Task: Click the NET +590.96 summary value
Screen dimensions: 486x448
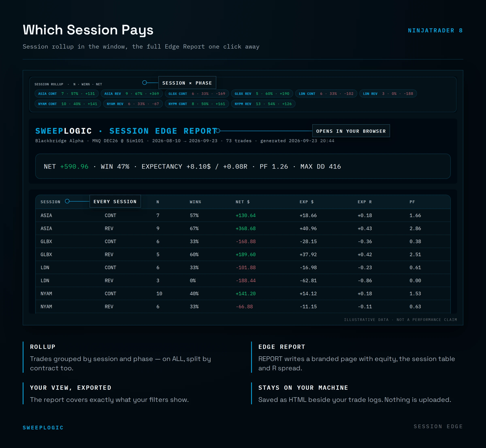Action: pos(66,167)
